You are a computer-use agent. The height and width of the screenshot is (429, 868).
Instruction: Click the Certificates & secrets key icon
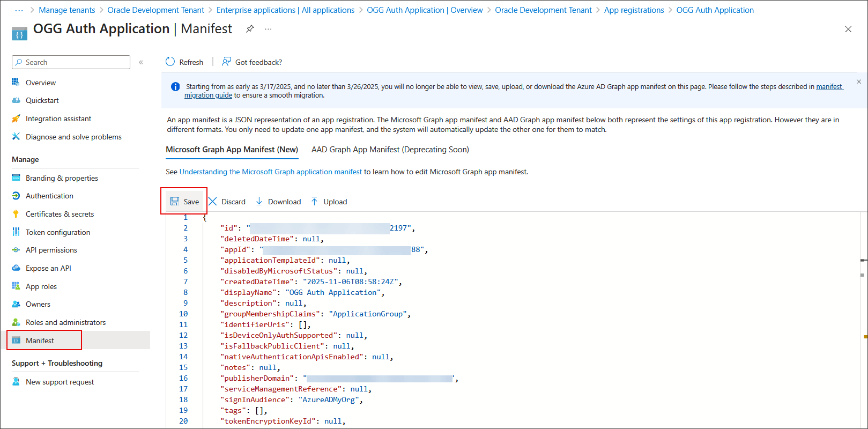(16, 214)
